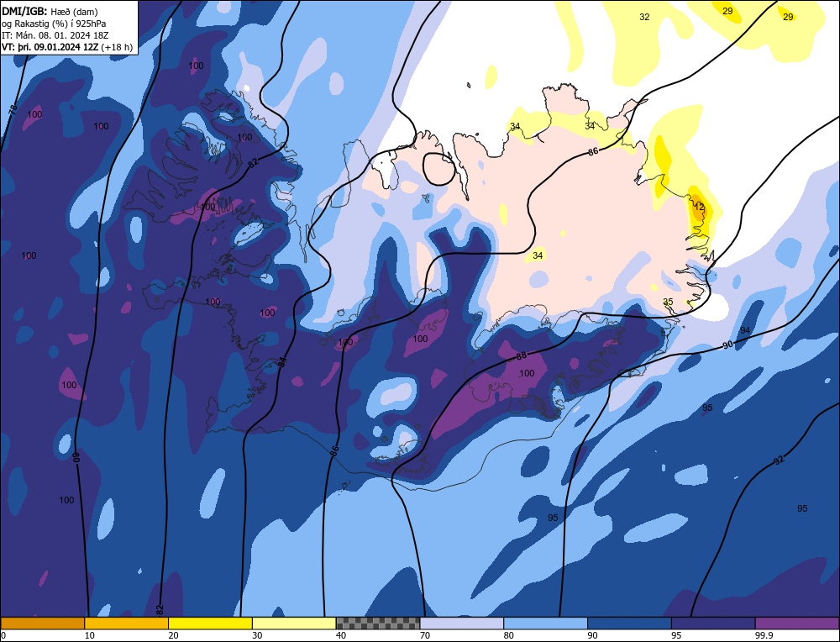The height and width of the screenshot is (642, 840).
Task: Click the 80–90 light blue legend swatch
Action: tap(545, 624)
